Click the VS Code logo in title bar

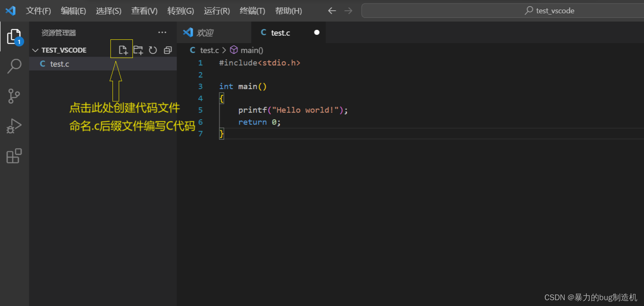10,11
